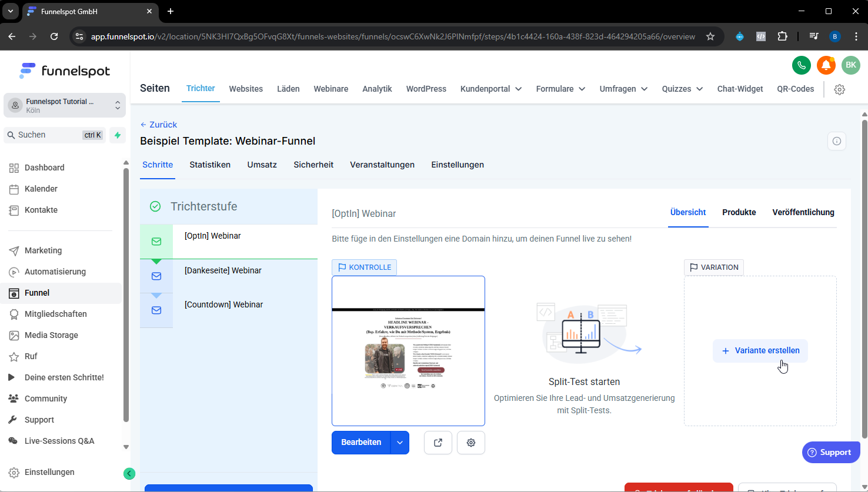Image resolution: width=868 pixels, height=492 pixels.
Task: Open Chrome tab search dropdown
Action: 11,11
